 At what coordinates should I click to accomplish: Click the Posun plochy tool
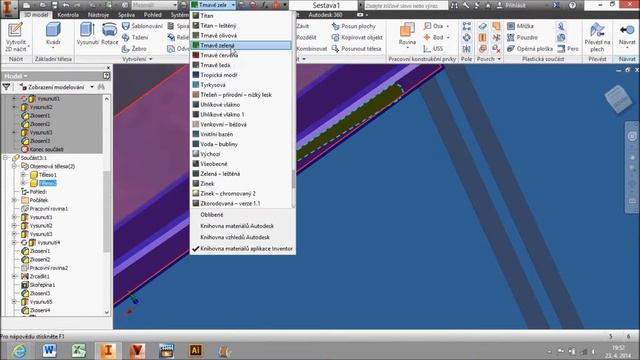click(x=353, y=26)
